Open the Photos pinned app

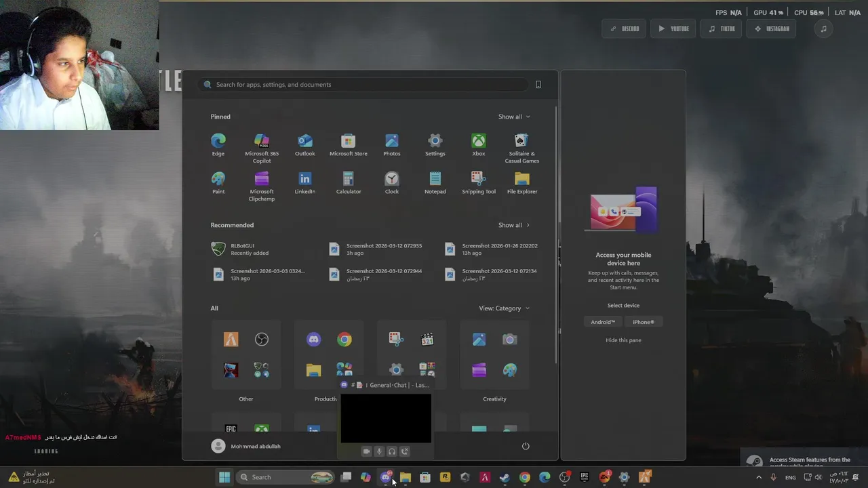tap(391, 145)
